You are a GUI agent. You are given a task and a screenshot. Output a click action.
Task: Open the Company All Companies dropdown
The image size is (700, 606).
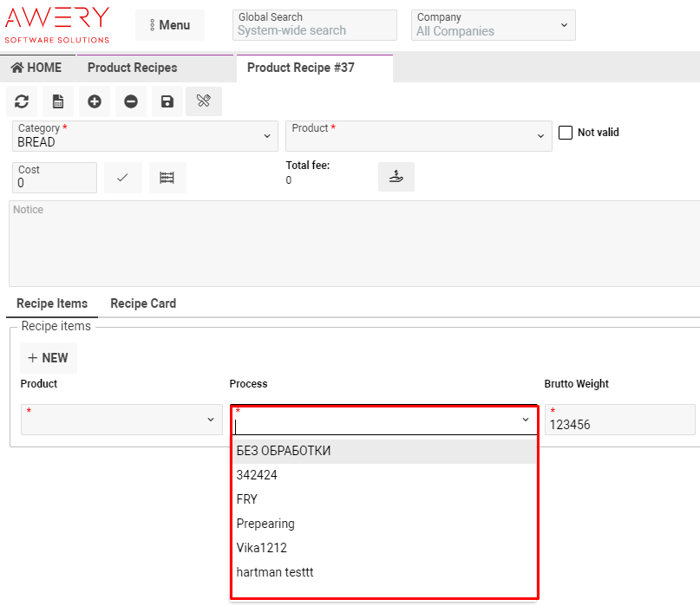point(493,24)
